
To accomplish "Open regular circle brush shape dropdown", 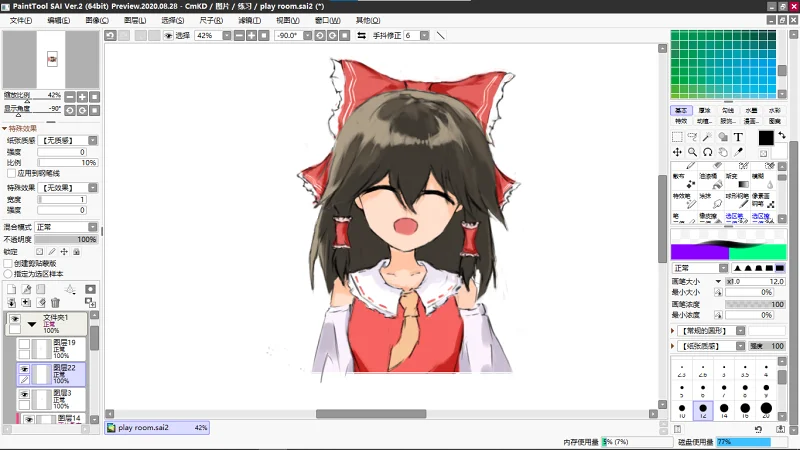I will click(x=741, y=331).
